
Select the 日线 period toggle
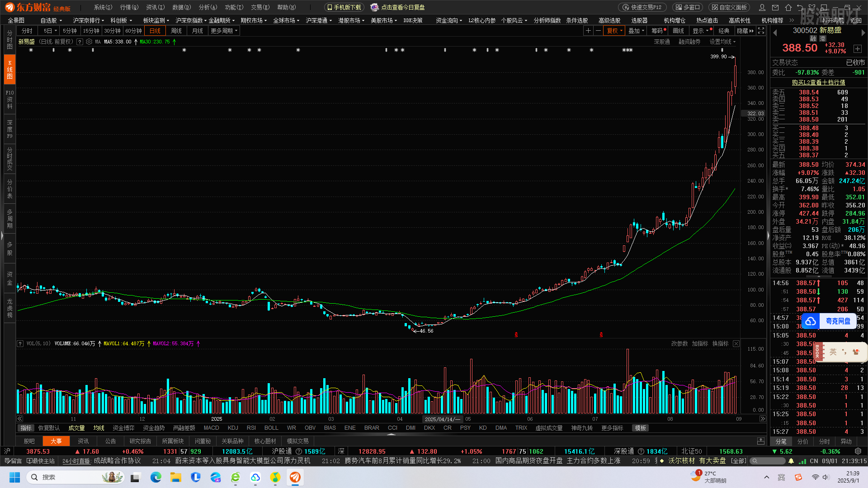click(x=155, y=31)
